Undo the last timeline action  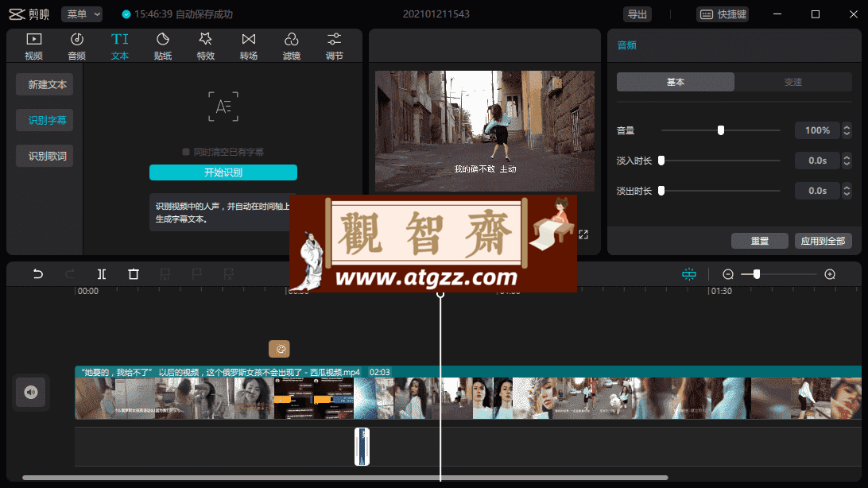[x=37, y=274]
